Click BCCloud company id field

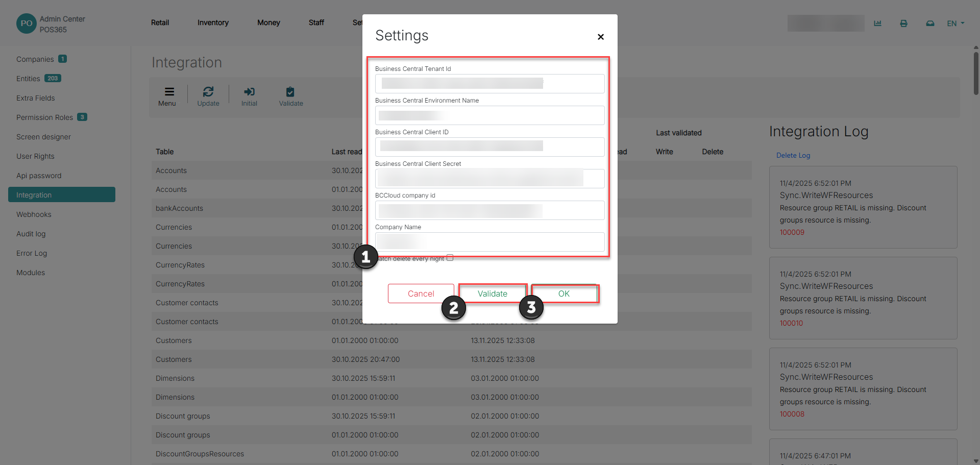click(x=490, y=210)
